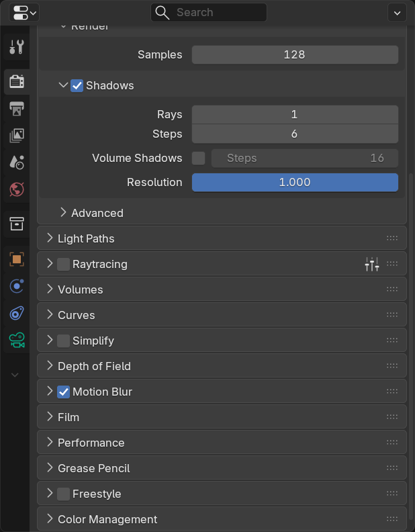Click the shadow Steps field showing 6

coord(295,134)
